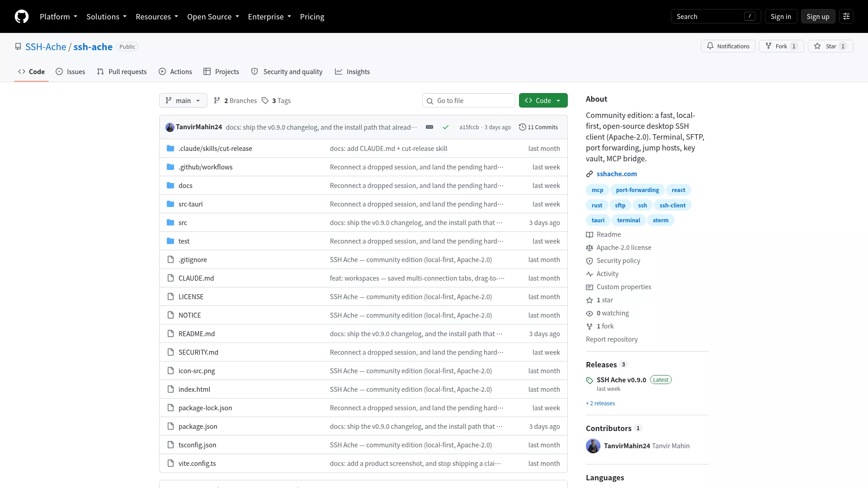
Task: Click the a15fccb commit hash
Action: pos(469,127)
